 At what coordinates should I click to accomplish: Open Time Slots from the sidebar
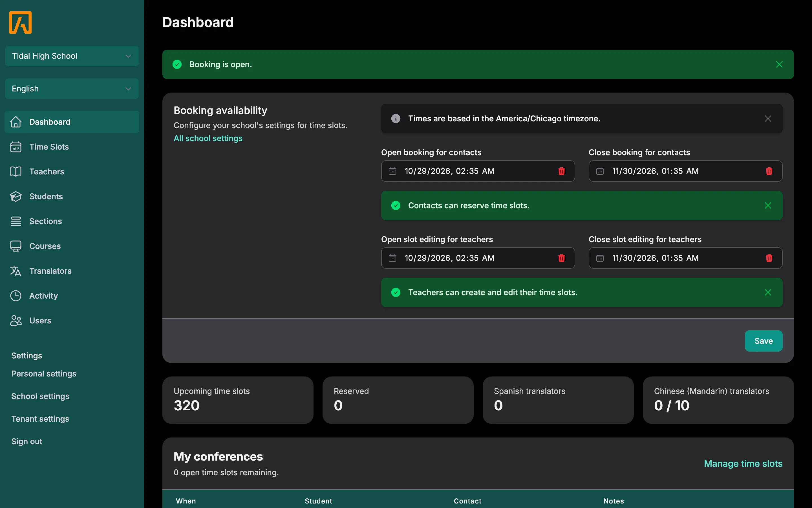click(x=72, y=147)
